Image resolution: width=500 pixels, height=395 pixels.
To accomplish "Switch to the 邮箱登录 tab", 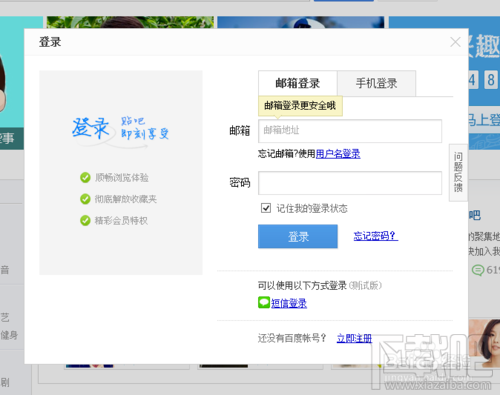I will tap(298, 83).
